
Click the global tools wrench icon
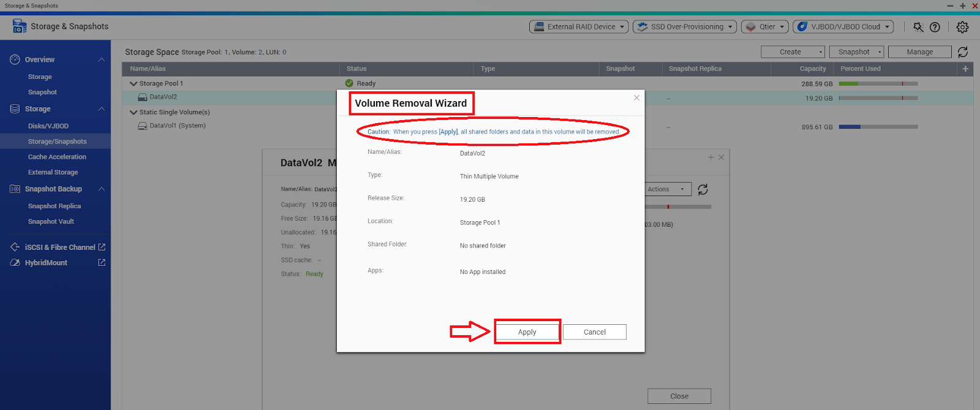point(918,27)
